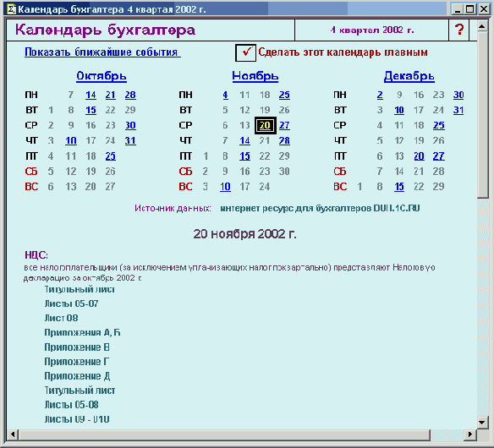Open the "Лист 08" document link
The height and width of the screenshot is (448, 494).
tap(61, 318)
